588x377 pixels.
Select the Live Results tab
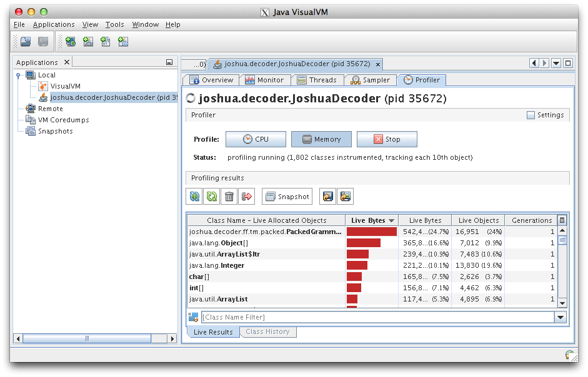pyautogui.click(x=213, y=332)
